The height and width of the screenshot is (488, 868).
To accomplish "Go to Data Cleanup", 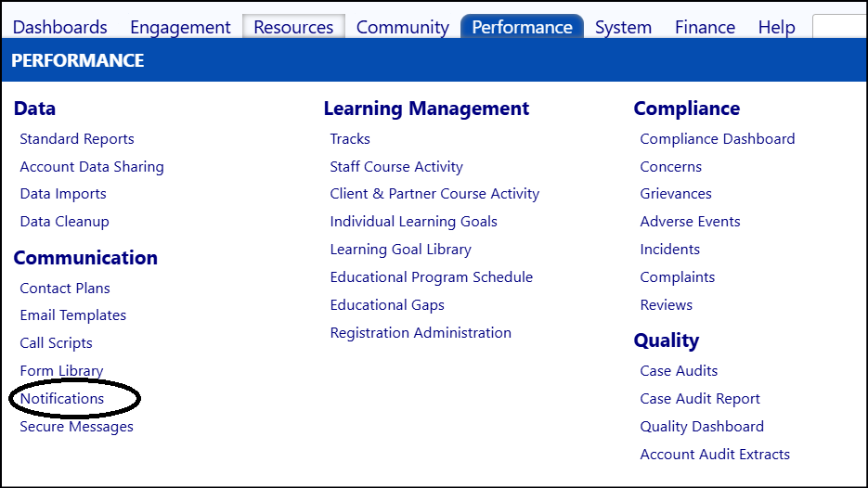I will [64, 222].
